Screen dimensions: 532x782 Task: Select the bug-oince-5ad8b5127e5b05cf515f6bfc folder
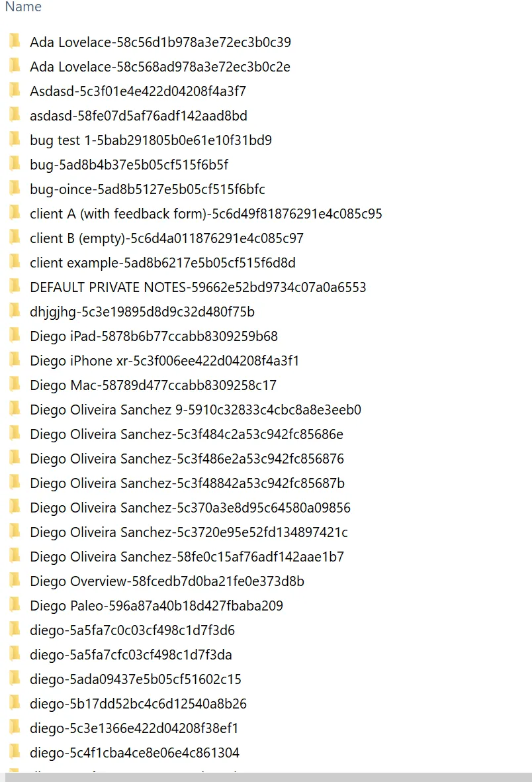coord(147,189)
